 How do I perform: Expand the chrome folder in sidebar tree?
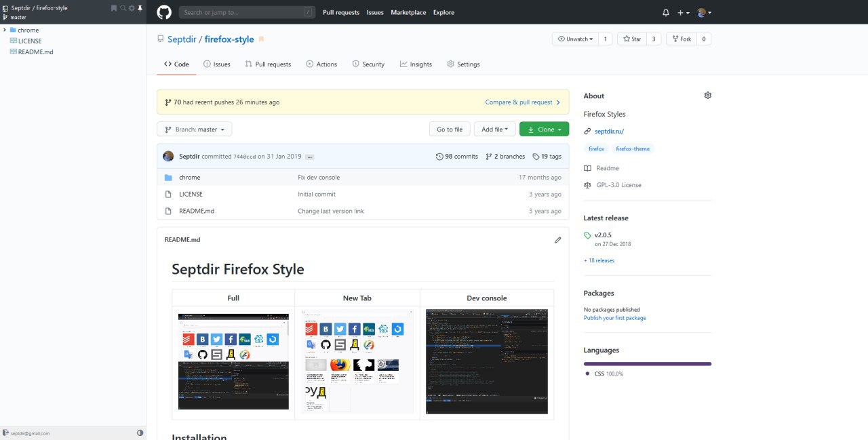coord(5,30)
